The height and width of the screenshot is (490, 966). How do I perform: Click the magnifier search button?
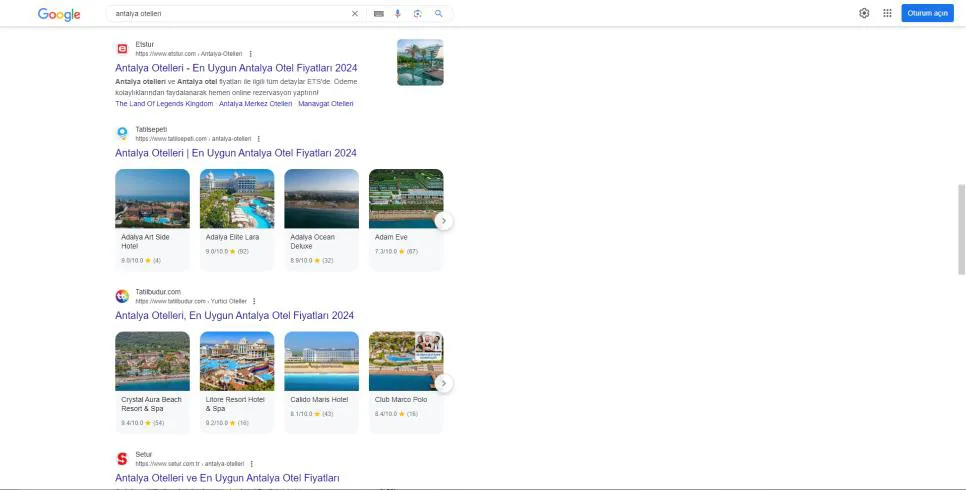click(439, 14)
